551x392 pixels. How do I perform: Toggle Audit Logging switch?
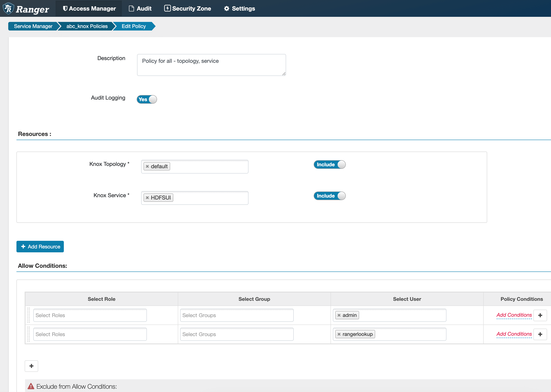point(147,99)
